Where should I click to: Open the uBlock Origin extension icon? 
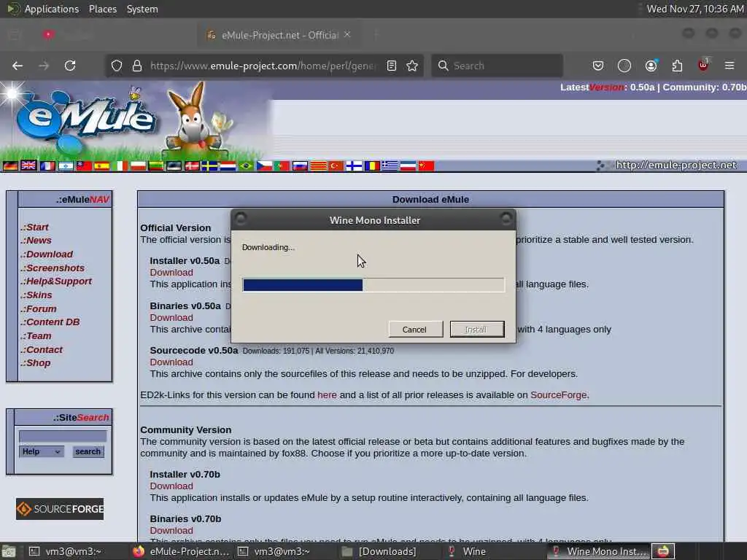coord(703,66)
